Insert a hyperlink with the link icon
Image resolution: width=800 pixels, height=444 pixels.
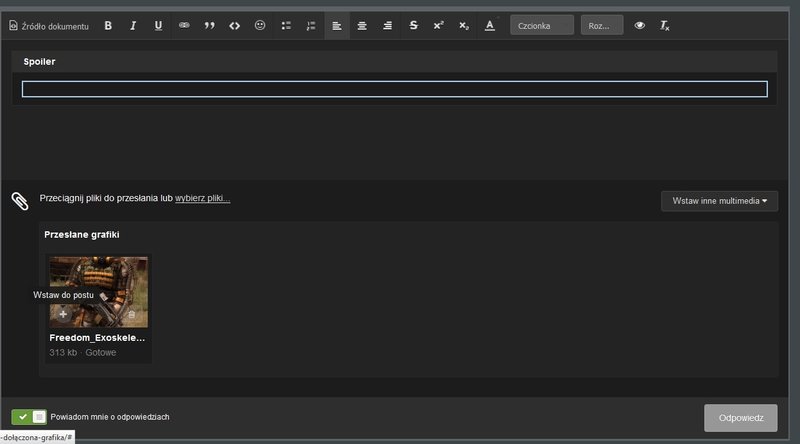[x=184, y=26]
